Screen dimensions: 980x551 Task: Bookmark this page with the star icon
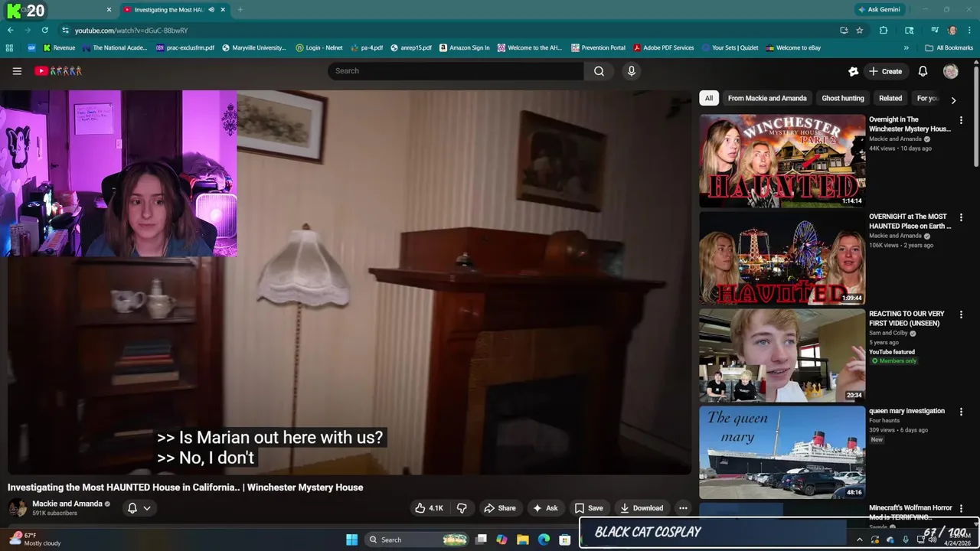(860, 30)
